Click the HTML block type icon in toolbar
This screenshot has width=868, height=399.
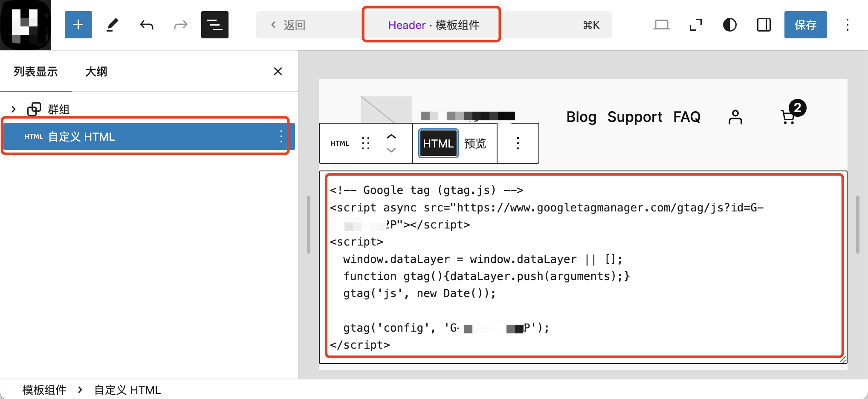pos(340,143)
